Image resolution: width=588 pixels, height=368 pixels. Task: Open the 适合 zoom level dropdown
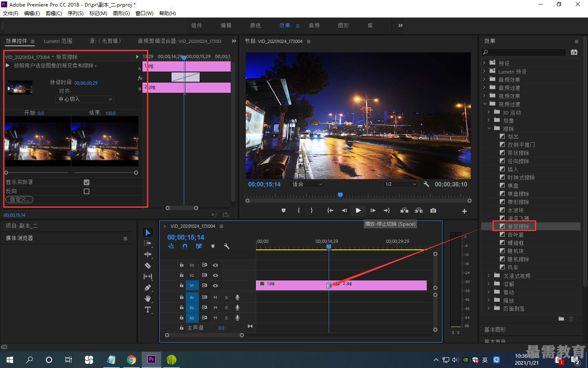click(x=307, y=184)
